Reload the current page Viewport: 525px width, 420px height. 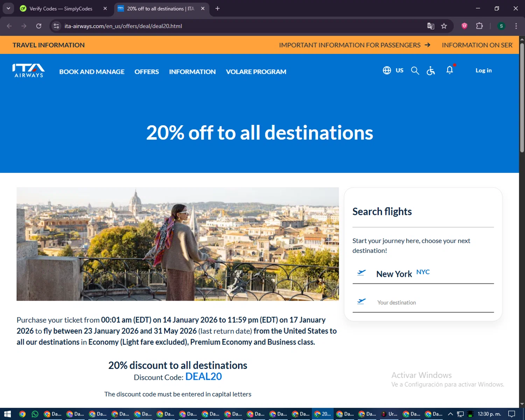coord(39,26)
